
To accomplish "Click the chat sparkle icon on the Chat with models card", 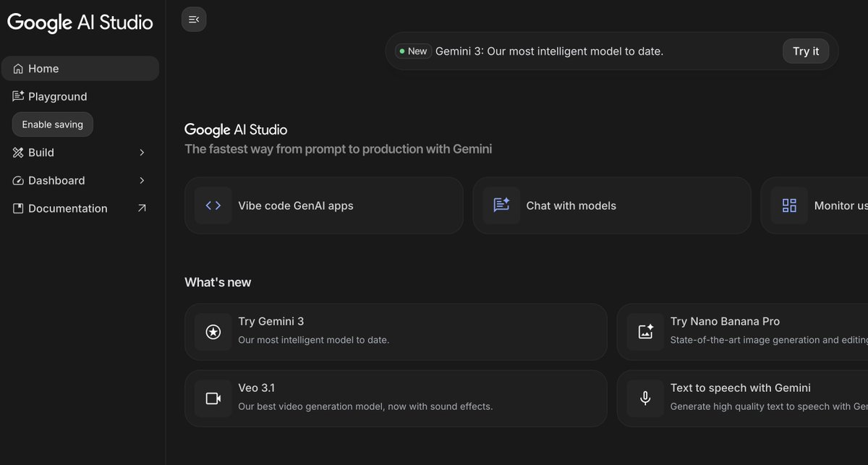I will point(501,205).
